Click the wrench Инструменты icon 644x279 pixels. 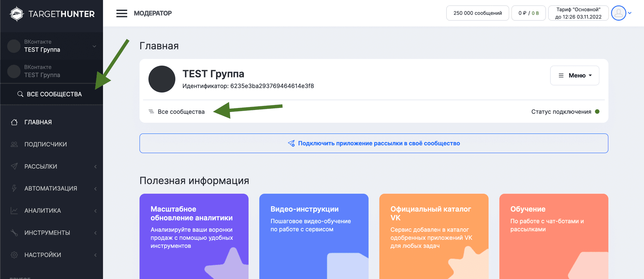pyautogui.click(x=14, y=233)
